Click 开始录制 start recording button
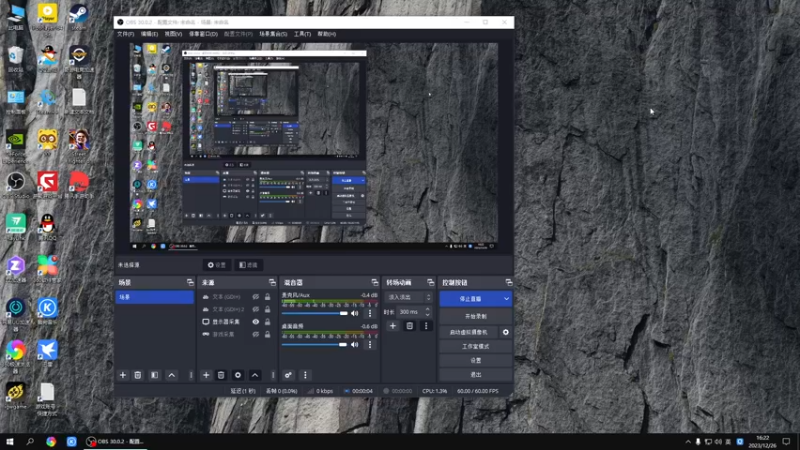Screen dimensions: 800x450 476,316
